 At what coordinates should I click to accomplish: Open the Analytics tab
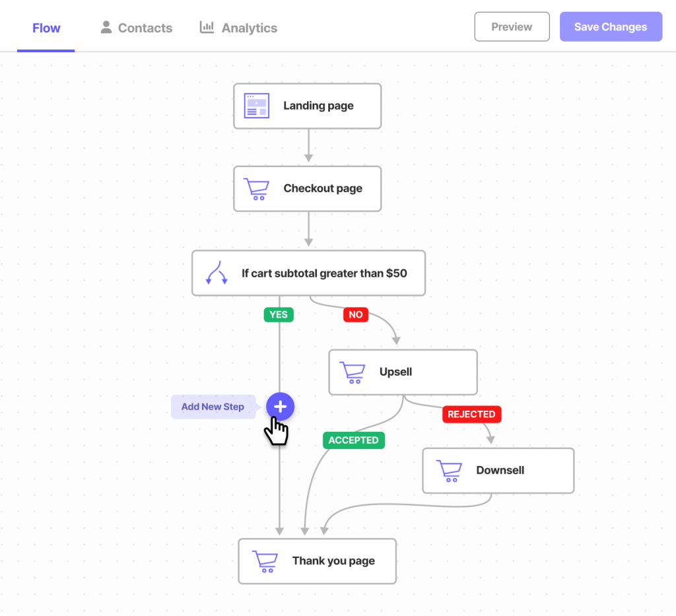coord(238,28)
